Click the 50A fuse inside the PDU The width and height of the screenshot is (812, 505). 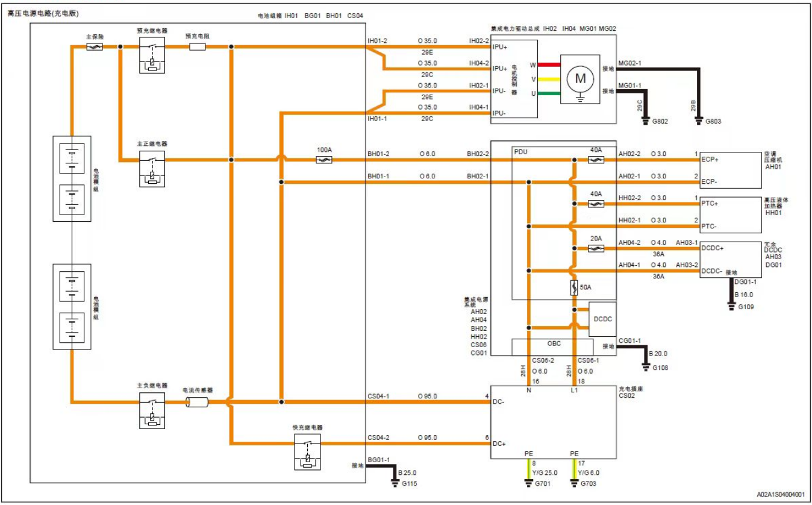[x=574, y=288]
